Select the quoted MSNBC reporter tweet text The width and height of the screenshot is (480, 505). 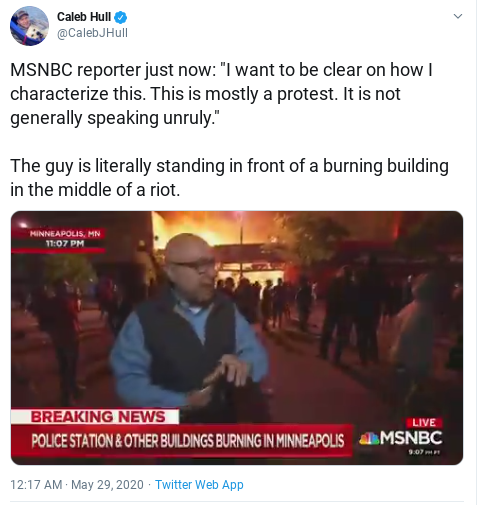pos(222,94)
